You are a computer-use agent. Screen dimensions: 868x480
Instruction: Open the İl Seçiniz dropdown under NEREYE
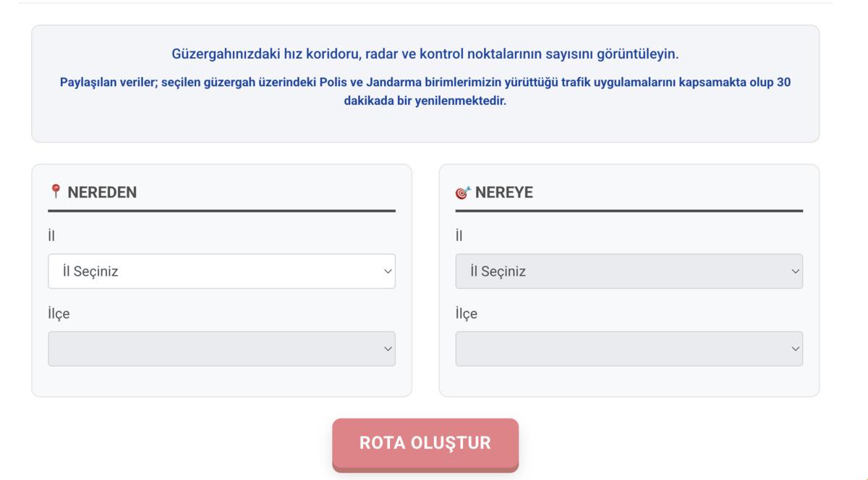(x=629, y=271)
